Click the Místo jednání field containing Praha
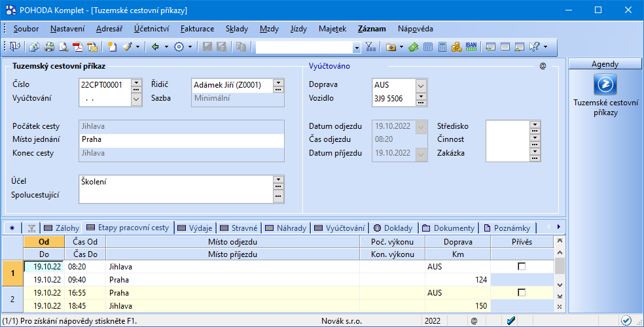This screenshot has width=644, height=327. (x=181, y=139)
